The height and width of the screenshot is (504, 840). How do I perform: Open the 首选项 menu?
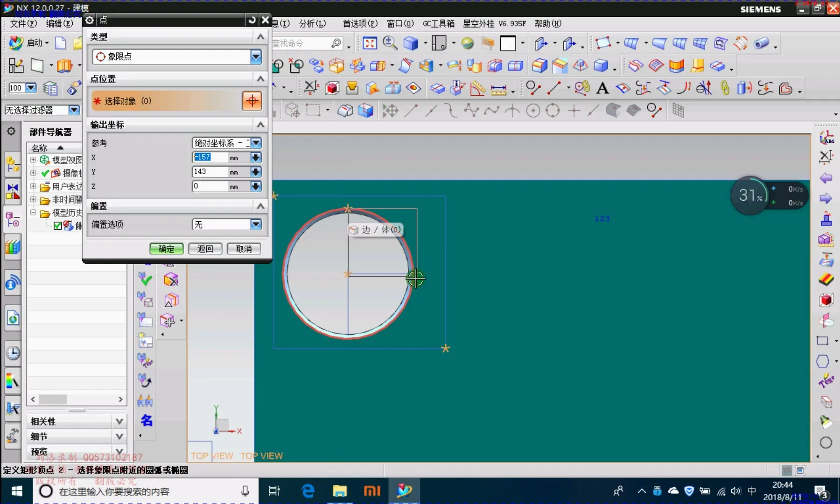click(360, 23)
